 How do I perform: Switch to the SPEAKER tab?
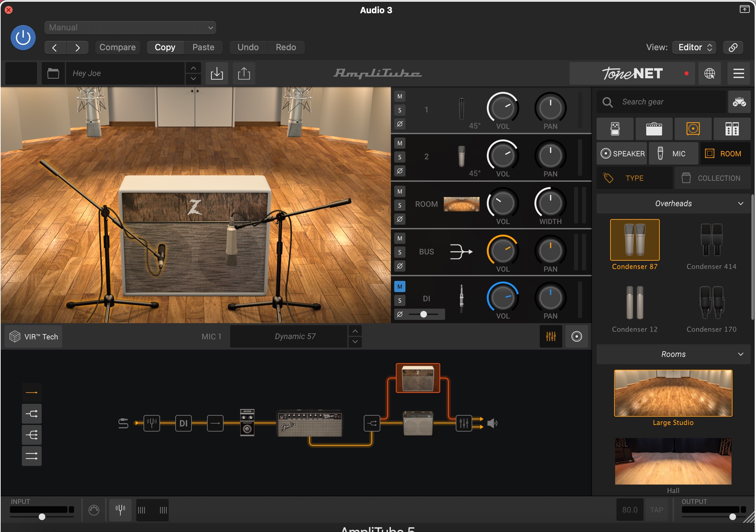(x=622, y=154)
